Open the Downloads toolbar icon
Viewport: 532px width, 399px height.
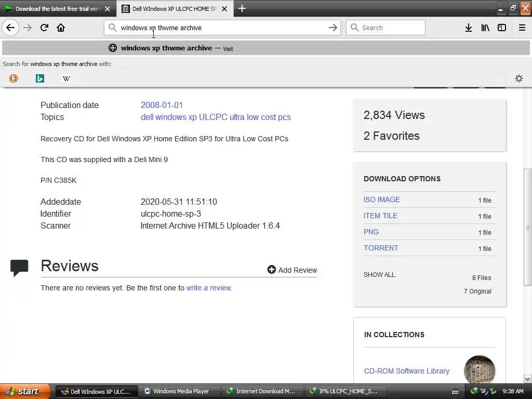469,28
